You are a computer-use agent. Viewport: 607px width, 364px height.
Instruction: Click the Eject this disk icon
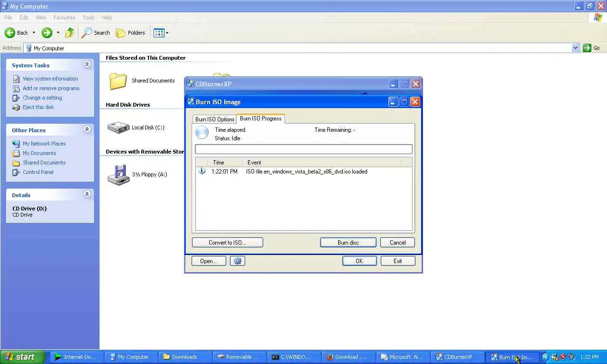pos(16,107)
